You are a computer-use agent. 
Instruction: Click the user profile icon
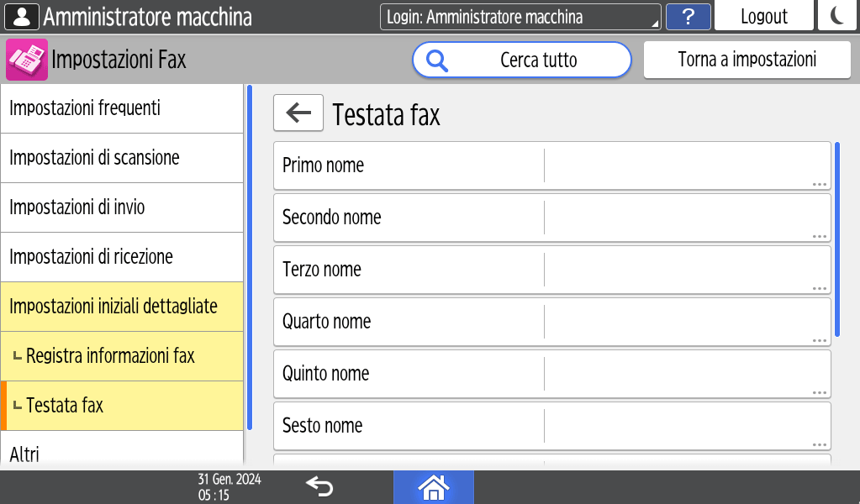23,17
